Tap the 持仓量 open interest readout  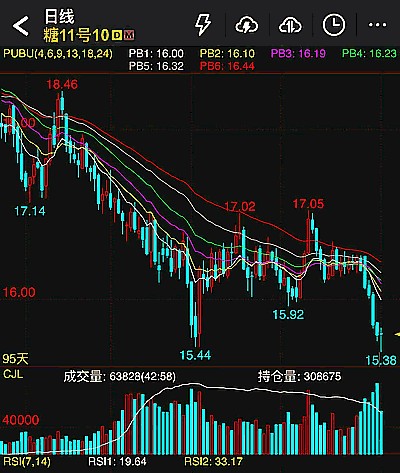(x=299, y=376)
